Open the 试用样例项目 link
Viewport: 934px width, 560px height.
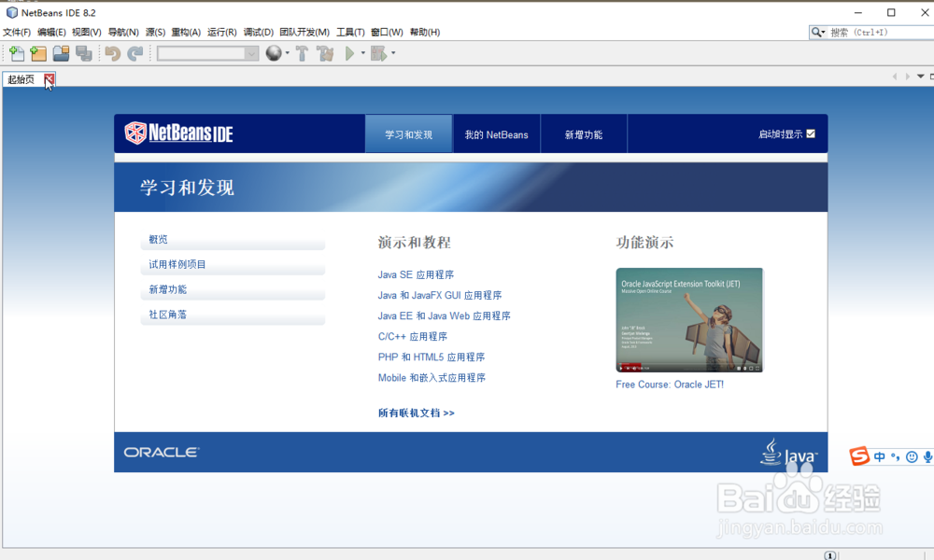click(177, 264)
